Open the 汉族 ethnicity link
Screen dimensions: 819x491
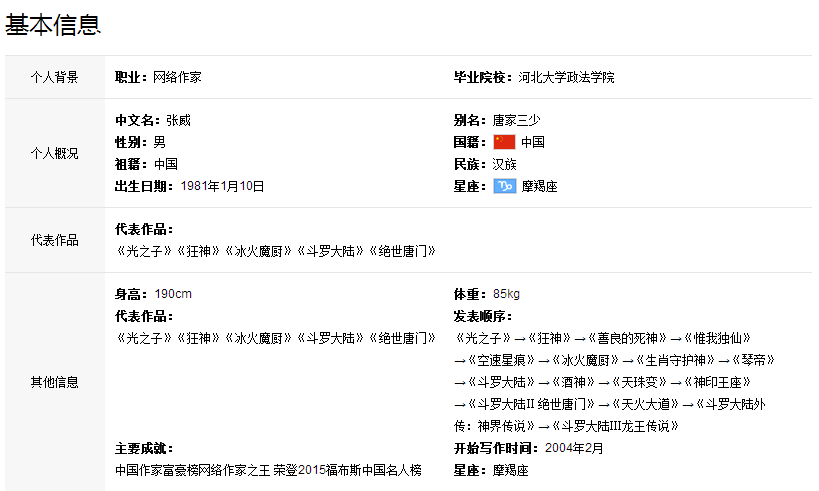[x=504, y=164]
